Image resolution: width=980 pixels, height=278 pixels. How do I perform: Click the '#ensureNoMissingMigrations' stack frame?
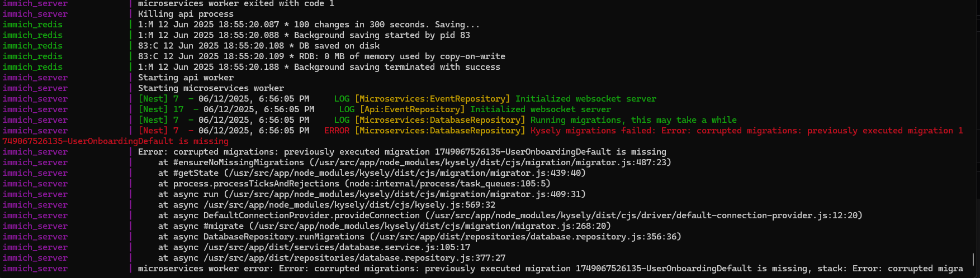(414, 162)
